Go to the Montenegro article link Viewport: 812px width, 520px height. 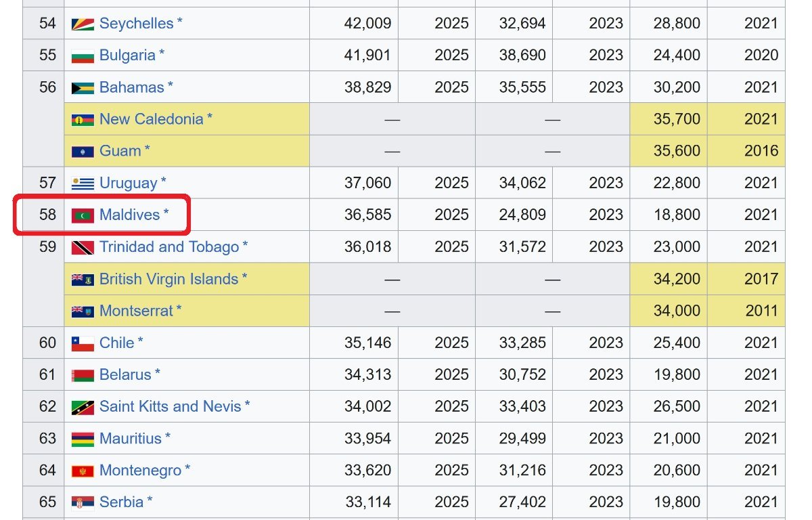coord(140,470)
